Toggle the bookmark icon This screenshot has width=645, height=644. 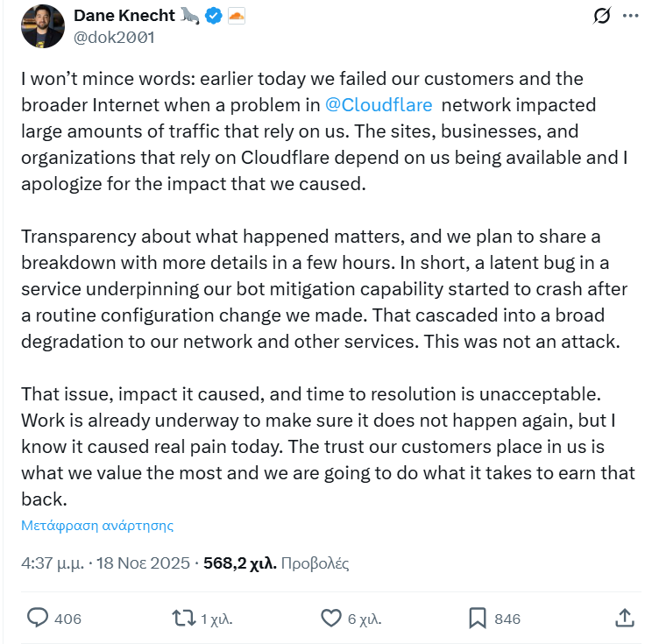pos(477,619)
